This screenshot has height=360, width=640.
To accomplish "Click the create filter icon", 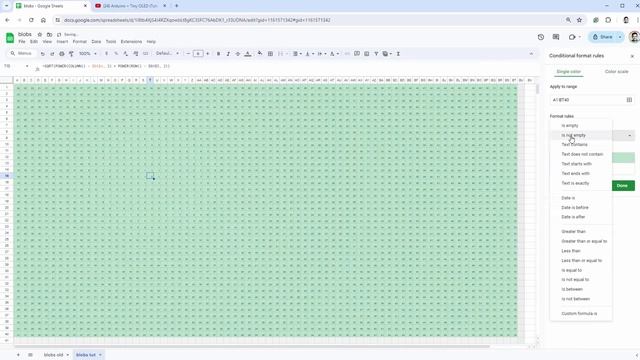I will coord(376,54).
